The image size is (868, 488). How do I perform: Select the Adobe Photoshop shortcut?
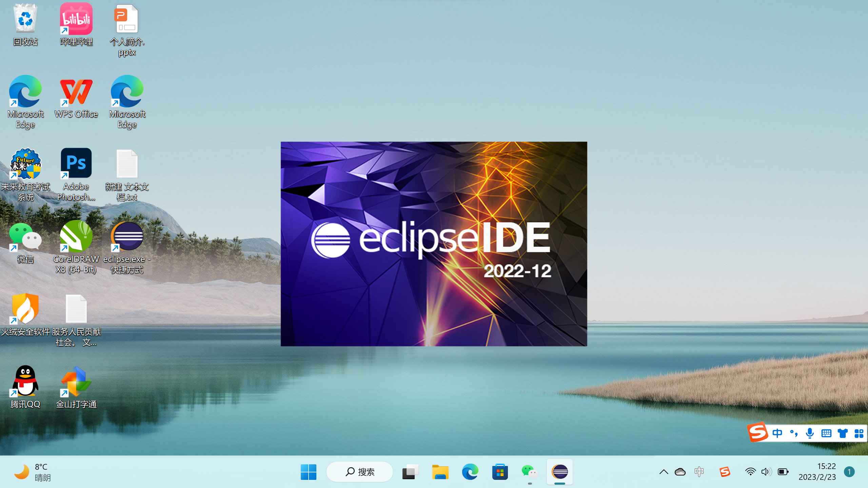pos(76,175)
